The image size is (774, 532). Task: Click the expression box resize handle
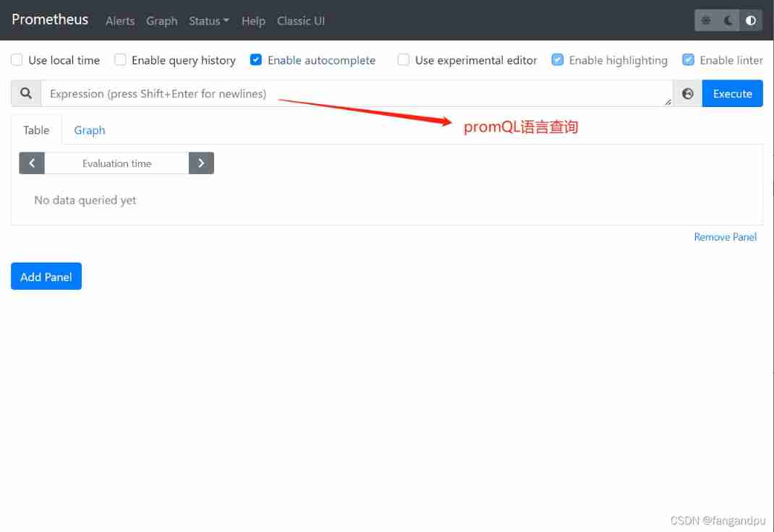click(x=668, y=102)
